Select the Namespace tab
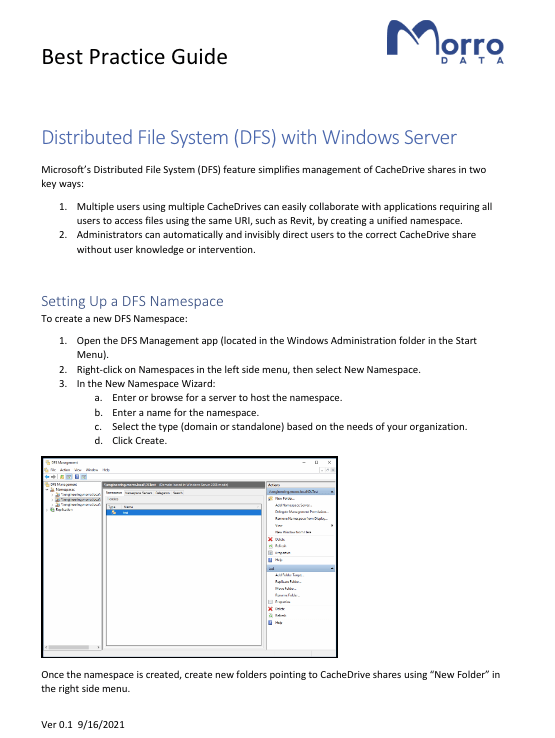Viewport: 555px width, 738px height. tap(113, 493)
